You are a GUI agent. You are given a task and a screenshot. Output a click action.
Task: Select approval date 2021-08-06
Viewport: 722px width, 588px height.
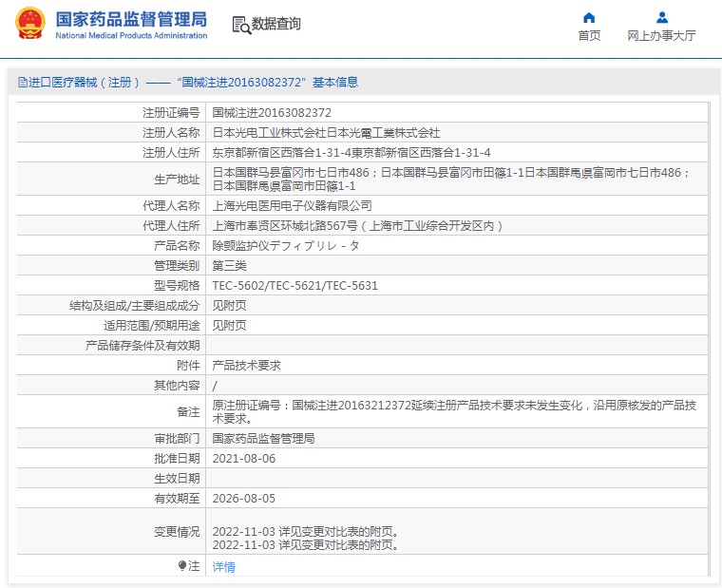coord(243,459)
